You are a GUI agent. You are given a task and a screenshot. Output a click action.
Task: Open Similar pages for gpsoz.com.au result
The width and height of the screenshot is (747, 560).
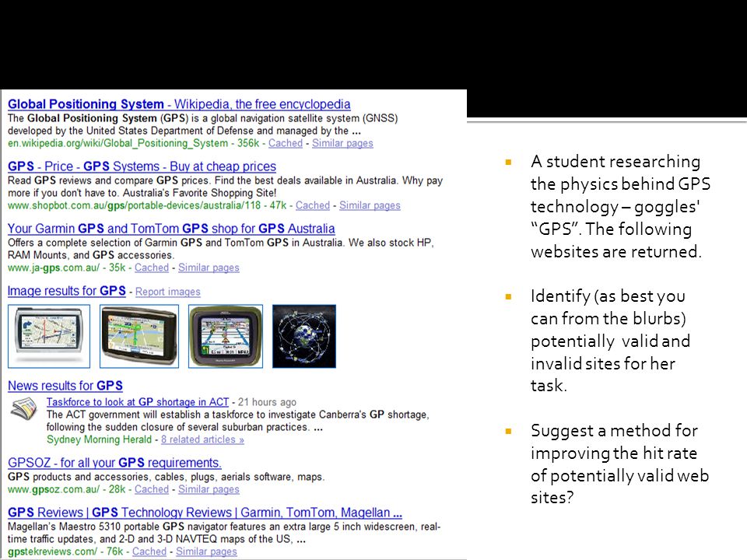coord(209,489)
